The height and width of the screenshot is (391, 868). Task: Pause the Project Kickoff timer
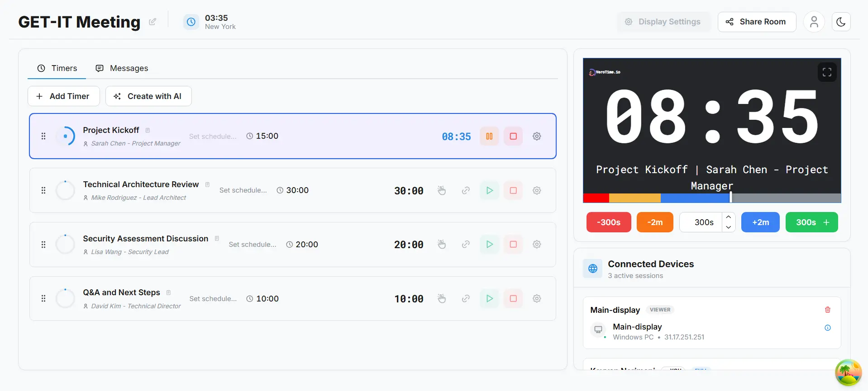pyautogui.click(x=489, y=136)
